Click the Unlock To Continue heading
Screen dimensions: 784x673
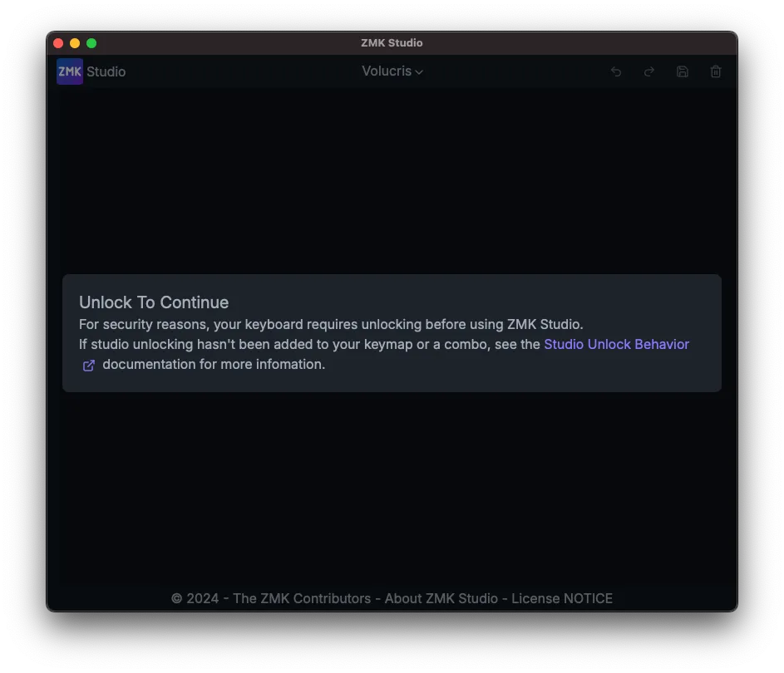pyautogui.click(x=154, y=302)
